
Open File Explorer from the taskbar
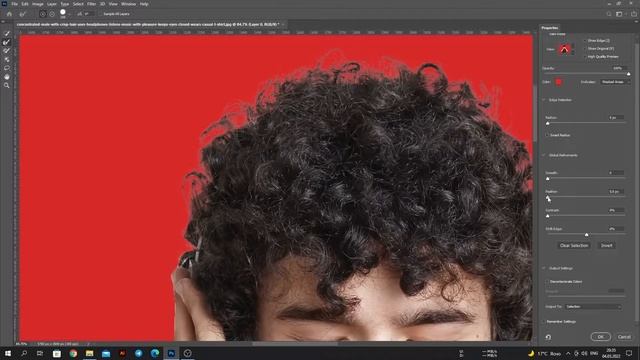[x=89, y=353]
